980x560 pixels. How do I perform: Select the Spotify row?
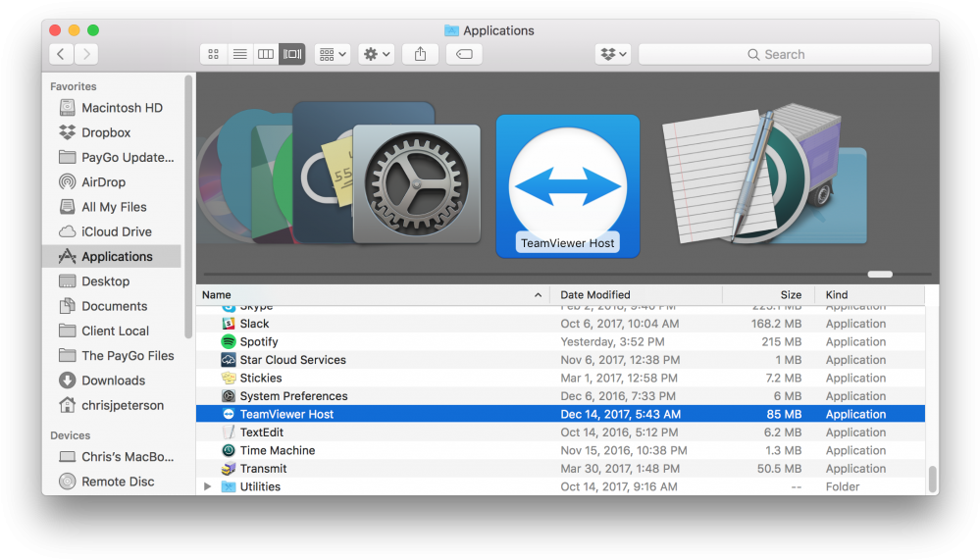click(x=560, y=342)
